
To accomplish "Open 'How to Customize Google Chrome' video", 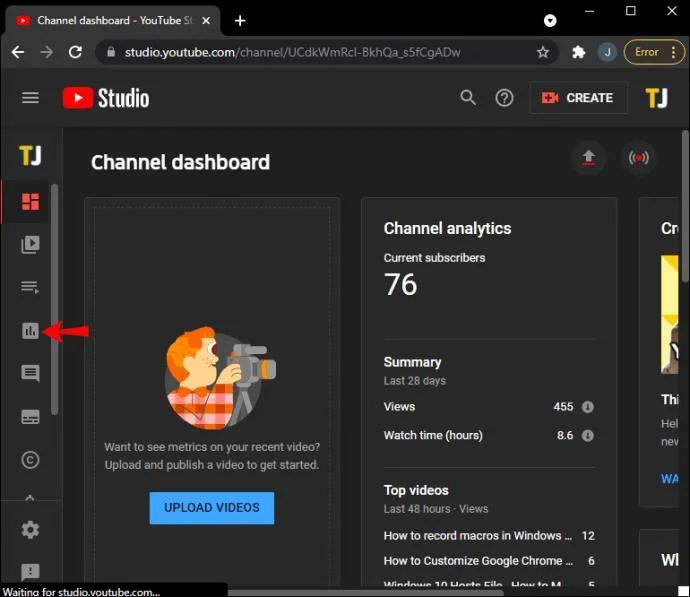I will click(x=478, y=560).
